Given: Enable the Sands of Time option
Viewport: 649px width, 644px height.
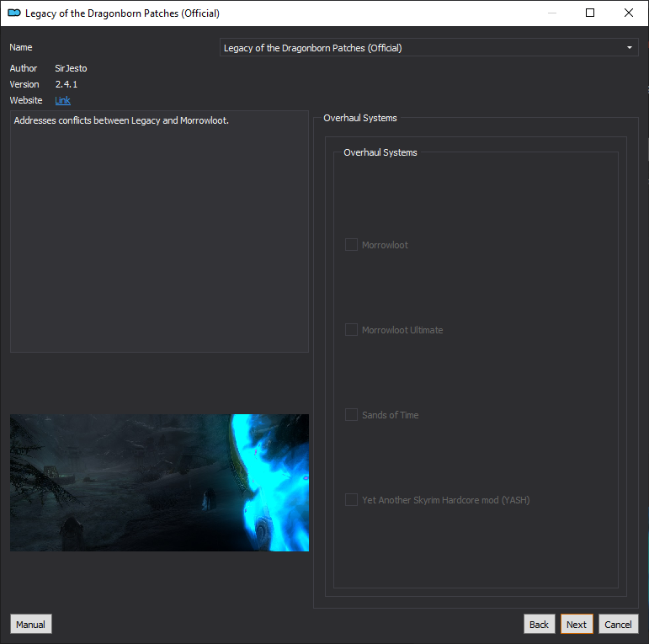Looking at the screenshot, I should (x=351, y=415).
